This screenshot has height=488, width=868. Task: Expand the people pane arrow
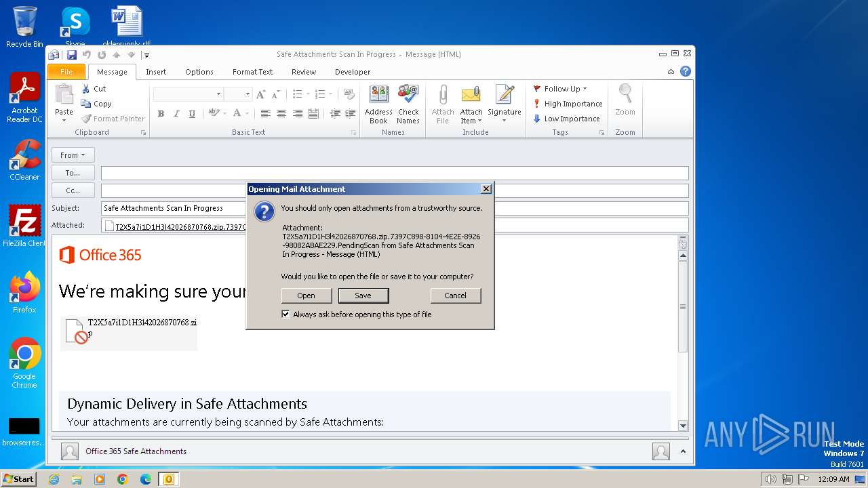[x=683, y=451]
